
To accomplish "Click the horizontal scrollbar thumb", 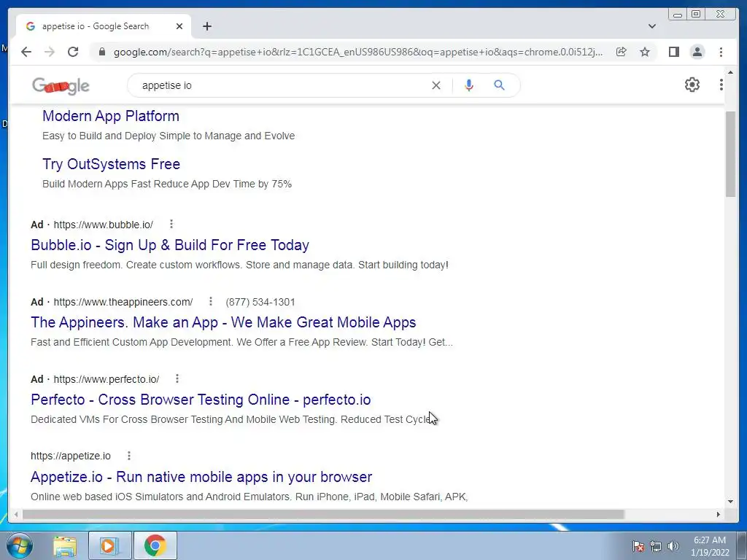I will pos(323,514).
